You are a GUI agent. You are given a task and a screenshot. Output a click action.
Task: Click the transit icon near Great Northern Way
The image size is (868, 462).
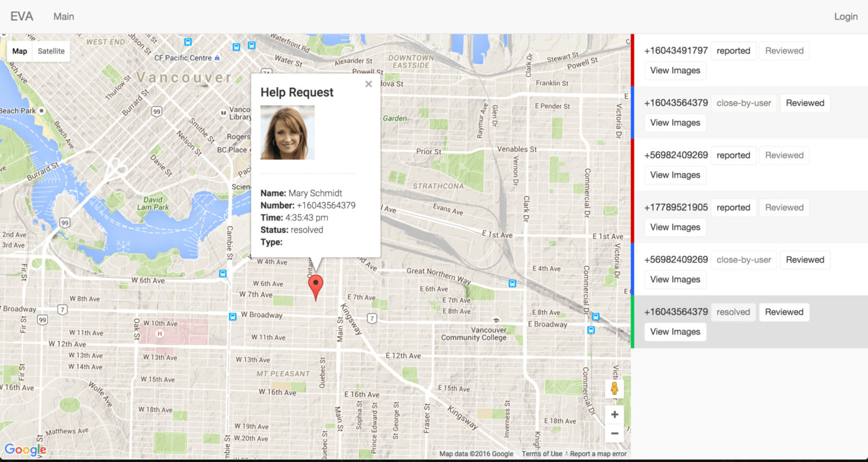point(512,283)
